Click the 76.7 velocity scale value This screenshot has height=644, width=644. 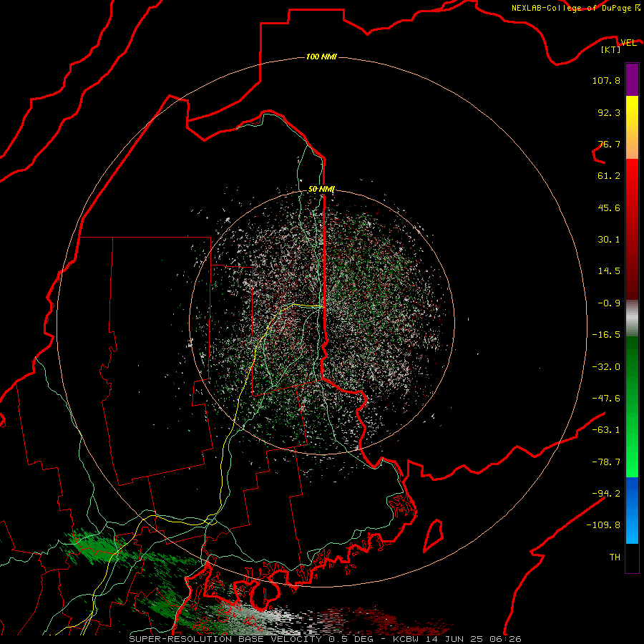pyautogui.click(x=609, y=144)
